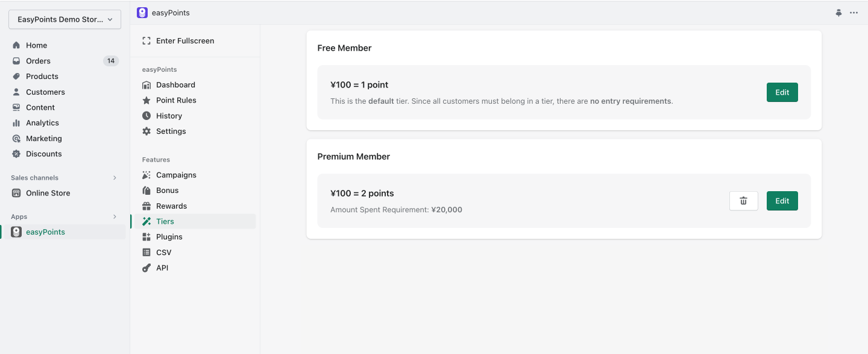The width and height of the screenshot is (868, 354).
Task: Expand the Sales channels section chevron
Action: click(115, 178)
